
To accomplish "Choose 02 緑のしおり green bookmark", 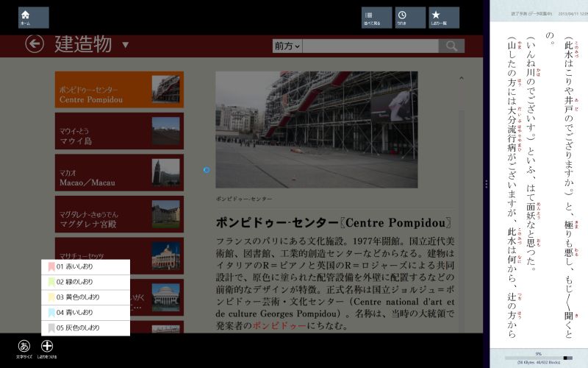I will click(85, 282).
